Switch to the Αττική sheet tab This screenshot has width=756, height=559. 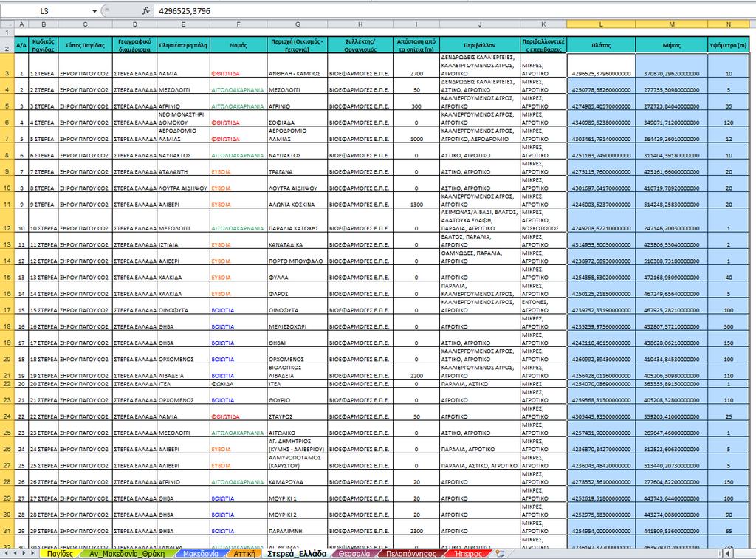[244, 554]
